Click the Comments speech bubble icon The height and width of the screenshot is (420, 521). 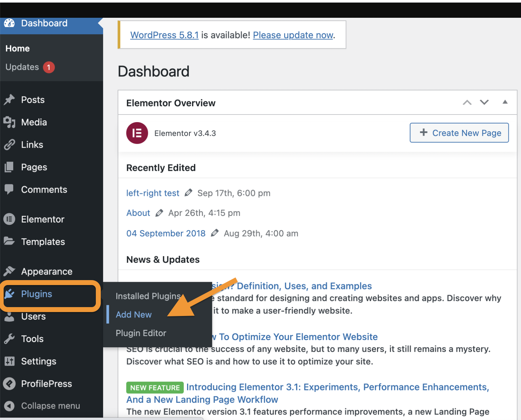9,190
